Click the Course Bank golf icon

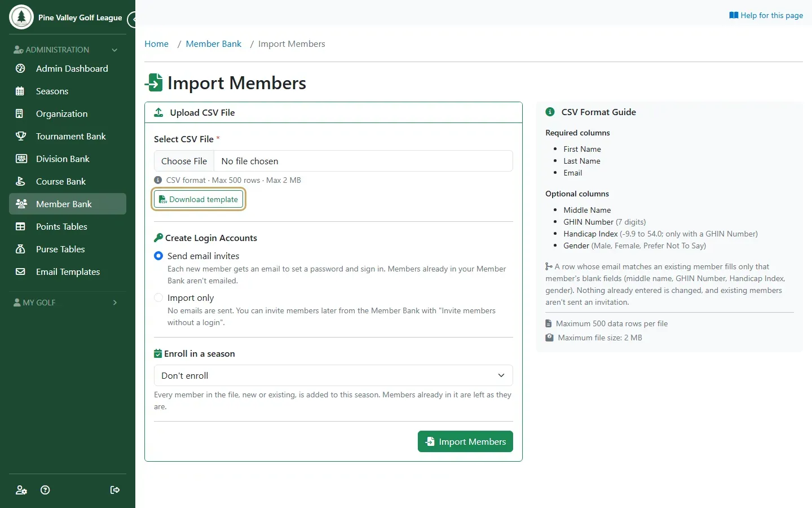click(20, 181)
